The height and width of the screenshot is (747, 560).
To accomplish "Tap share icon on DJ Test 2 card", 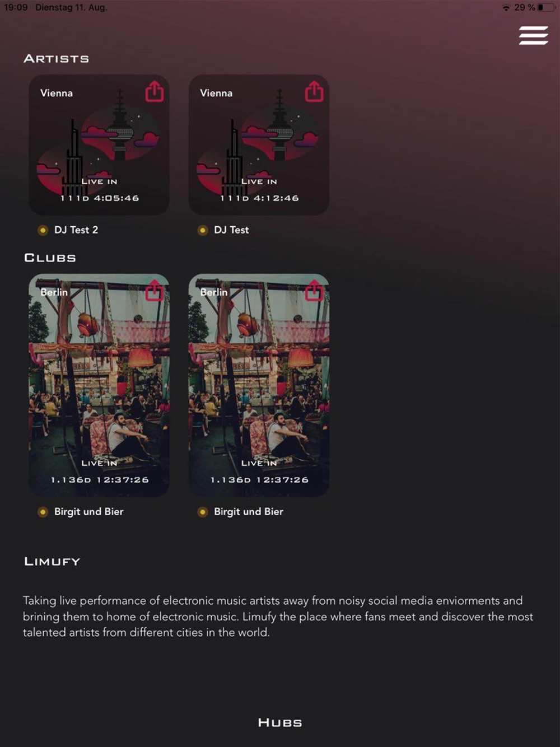I will 155,91.
